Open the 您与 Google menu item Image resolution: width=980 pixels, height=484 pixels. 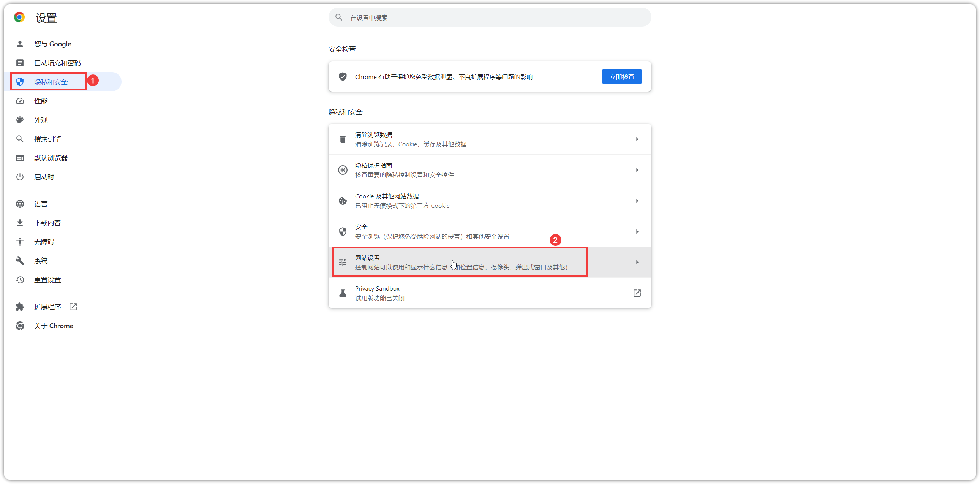coord(63,44)
